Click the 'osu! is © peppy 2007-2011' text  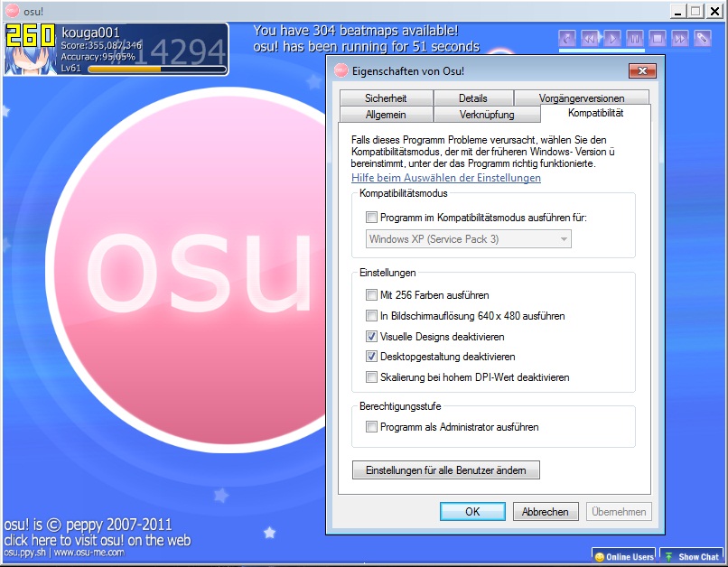89,525
